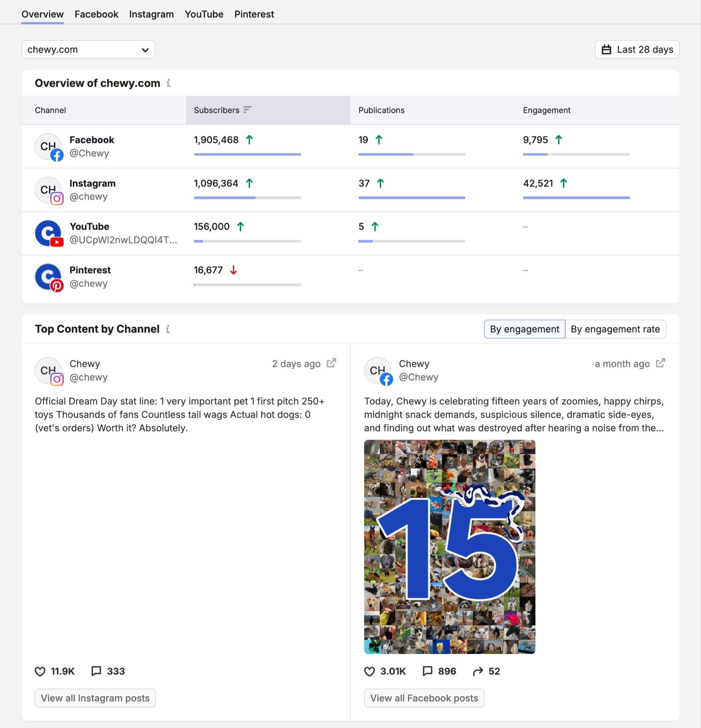Screen dimensions: 701x728
Task: Click Pinterest channel avatar in overview table
Action: coord(49,277)
